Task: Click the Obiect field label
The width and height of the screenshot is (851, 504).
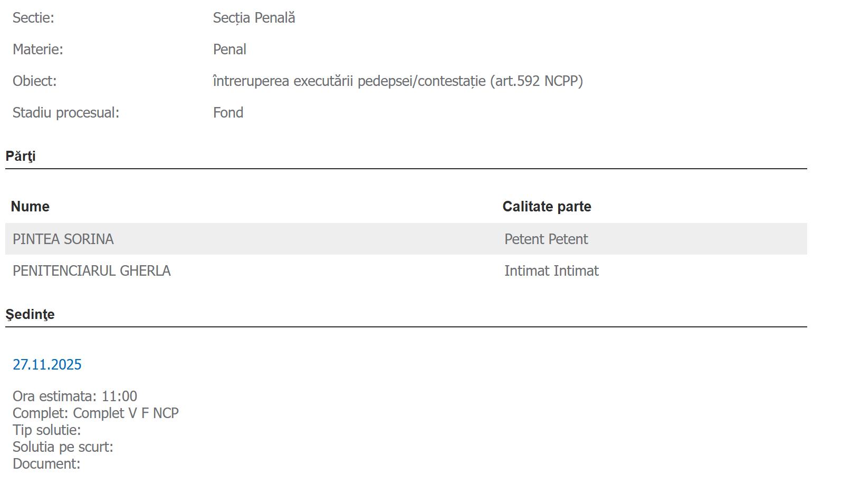Action: pyautogui.click(x=34, y=81)
